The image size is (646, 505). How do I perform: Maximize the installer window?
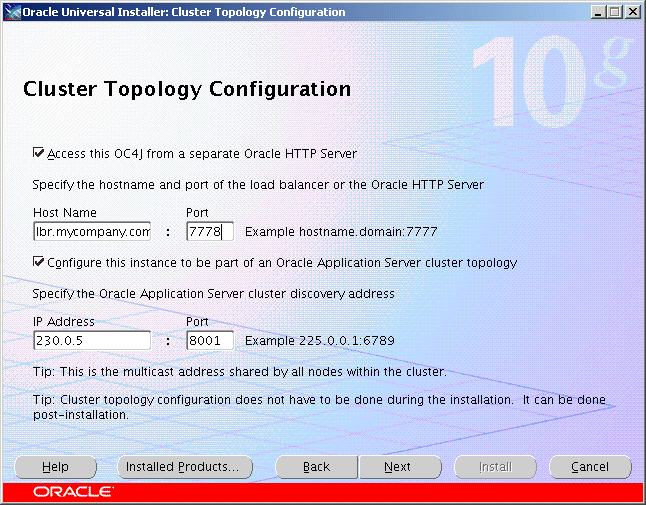tap(615, 12)
